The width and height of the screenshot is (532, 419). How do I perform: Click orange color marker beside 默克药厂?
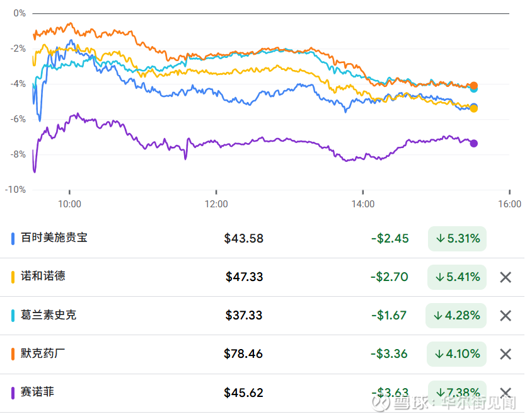coord(13,354)
